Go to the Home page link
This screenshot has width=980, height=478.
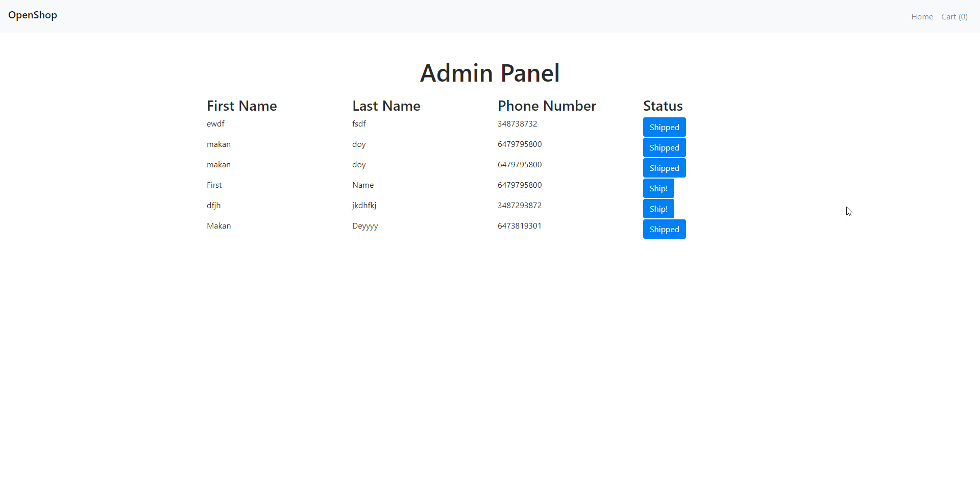[922, 17]
